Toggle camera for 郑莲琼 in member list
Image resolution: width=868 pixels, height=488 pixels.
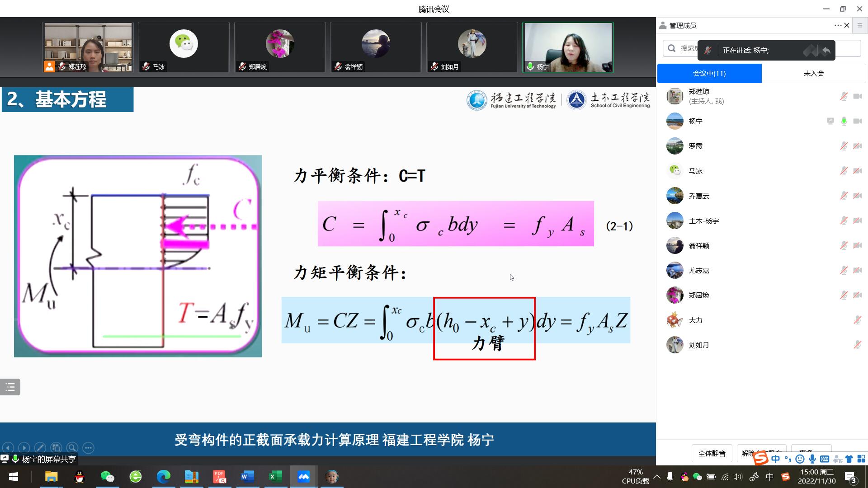coord(858,96)
